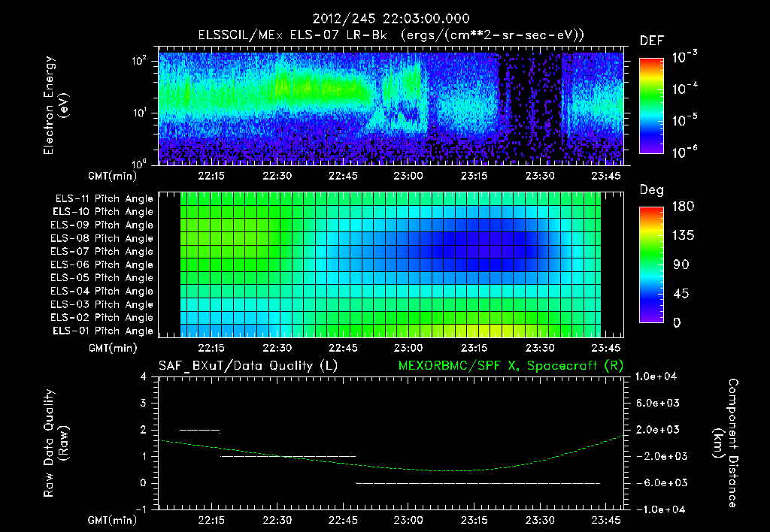Image resolution: width=770 pixels, height=532 pixels.
Task: Select the ELS-04 Pitch Angle row label
Action: coord(102,291)
